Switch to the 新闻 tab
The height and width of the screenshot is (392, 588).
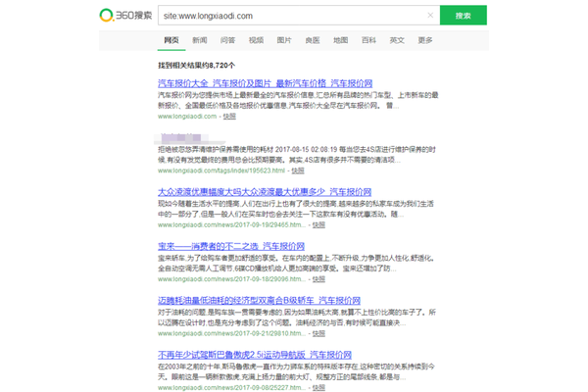[200, 40]
